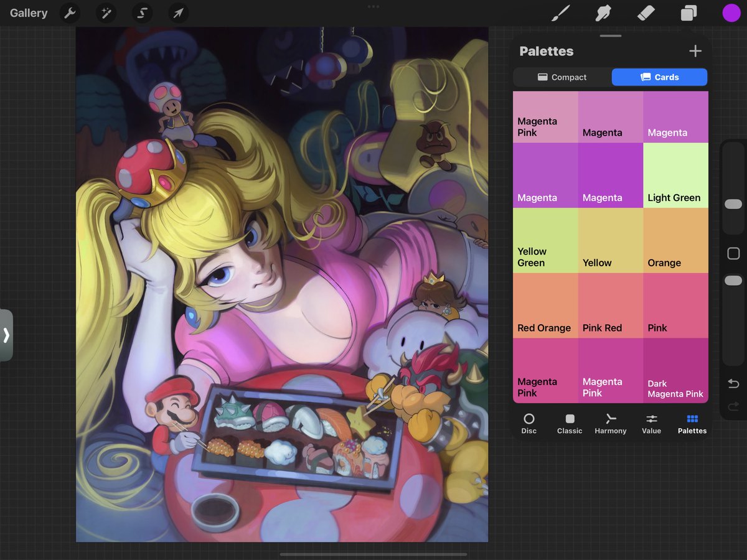This screenshot has width=747, height=560.
Task: Expand the left edge slide-out handle
Action: [6, 335]
